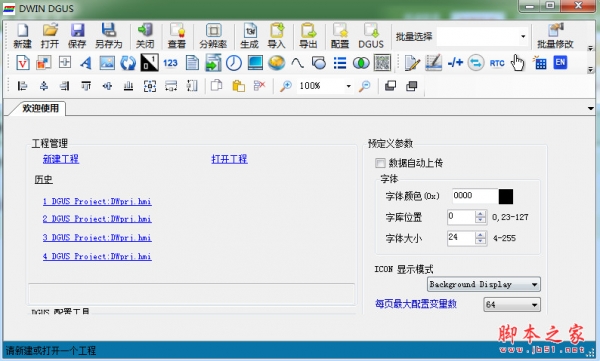Image resolution: width=600 pixels, height=361 pixels.
Task: Open history item 3 DGUS Project
Action: click(97, 238)
